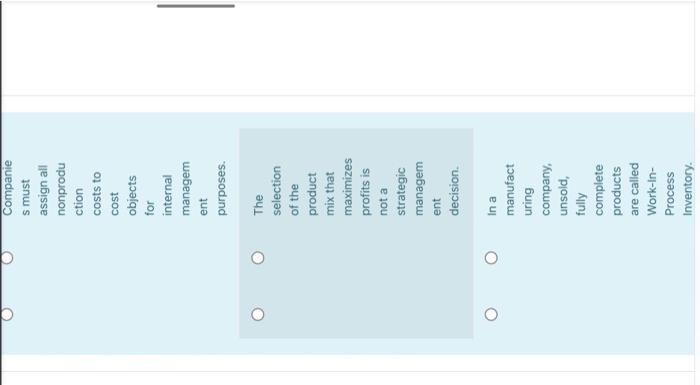Click the word 'Inventory.' in last statement

(688, 188)
